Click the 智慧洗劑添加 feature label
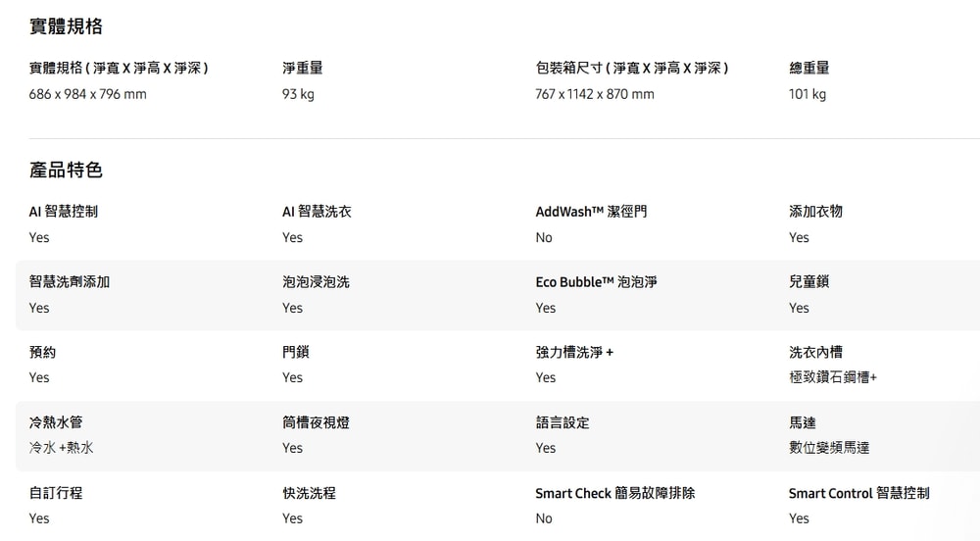Viewport: 980px width, 541px height. click(x=70, y=282)
